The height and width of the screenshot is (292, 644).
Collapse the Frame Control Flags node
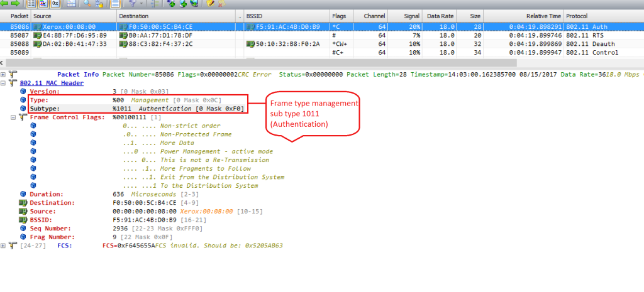pyautogui.click(x=13, y=117)
